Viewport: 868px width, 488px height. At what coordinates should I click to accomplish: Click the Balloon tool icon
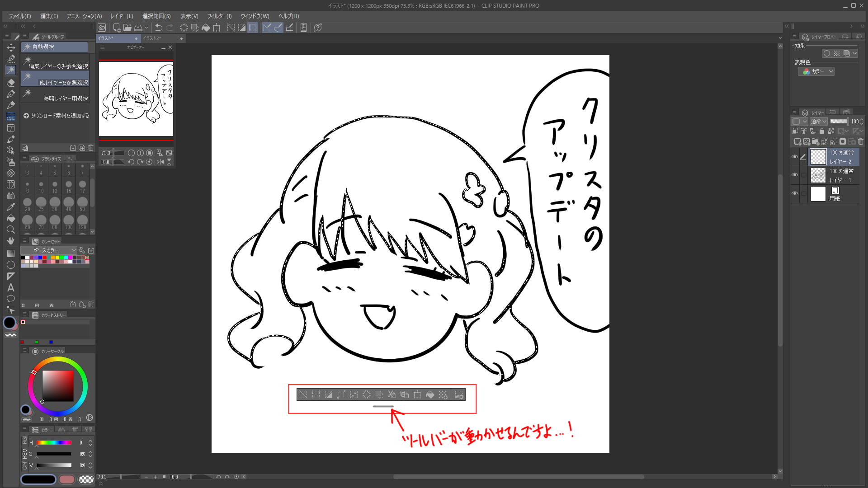click(11, 299)
